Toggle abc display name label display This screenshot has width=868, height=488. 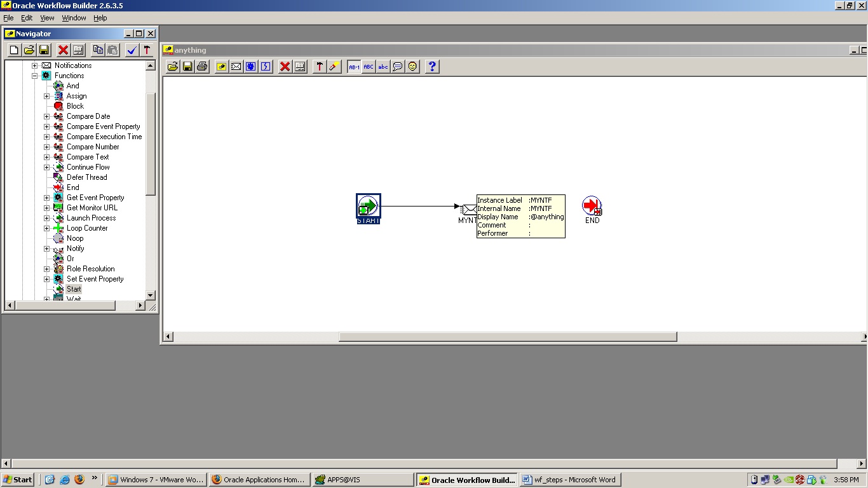(x=383, y=67)
